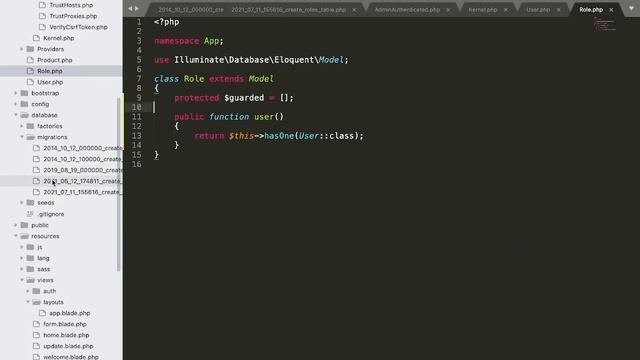Expand the seeds folder arrow
This screenshot has height=360, width=640.
point(22,203)
